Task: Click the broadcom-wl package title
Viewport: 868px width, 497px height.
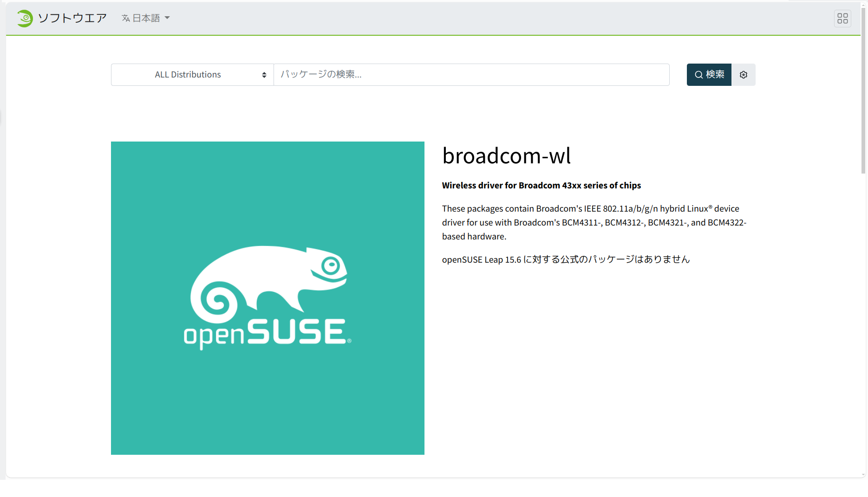Action: click(506, 155)
